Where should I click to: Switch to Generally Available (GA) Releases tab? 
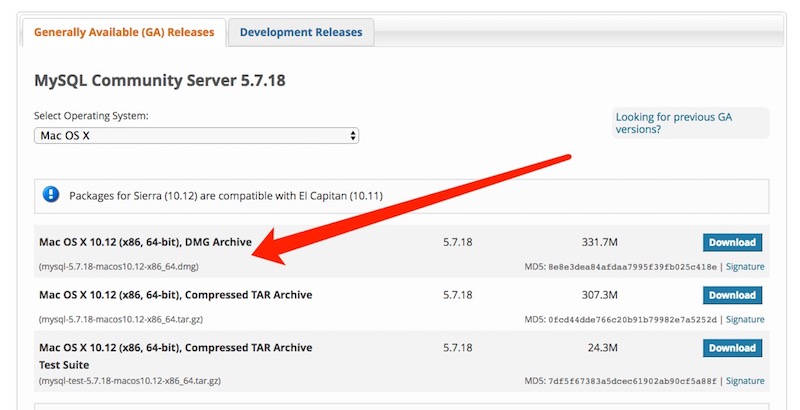[124, 32]
